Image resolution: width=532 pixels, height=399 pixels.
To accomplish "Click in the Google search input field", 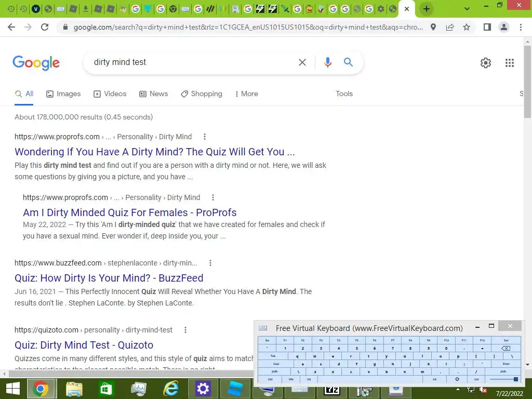I will pyautogui.click(x=193, y=62).
